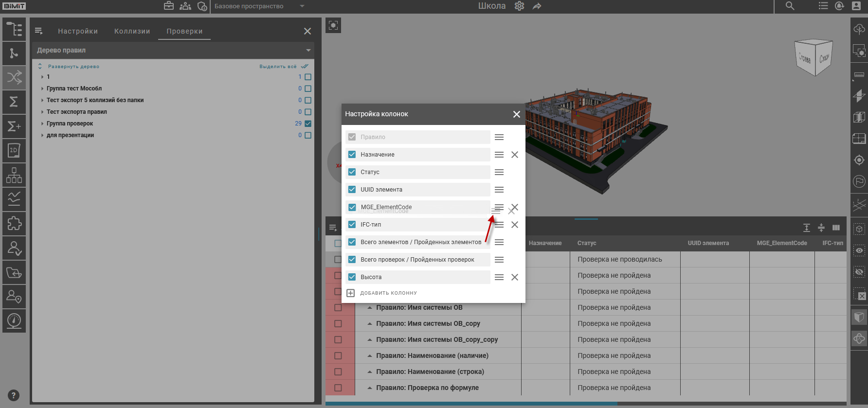Click the search magnifier icon
The image size is (868, 408).
(790, 6)
